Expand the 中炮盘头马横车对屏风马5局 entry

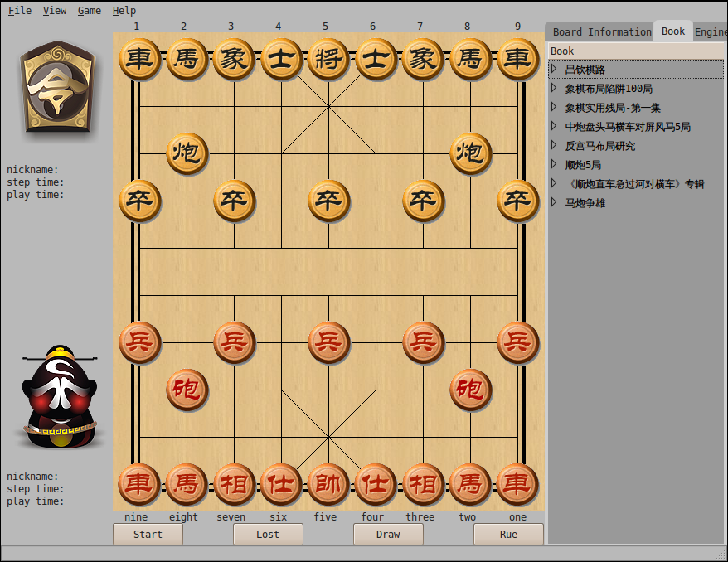tap(554, 126)
